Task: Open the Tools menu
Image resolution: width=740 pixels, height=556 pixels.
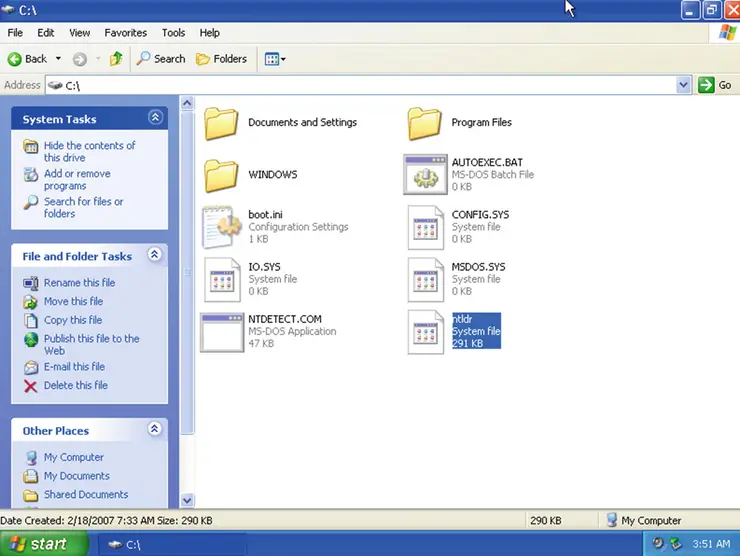Action: coord(173,33)
